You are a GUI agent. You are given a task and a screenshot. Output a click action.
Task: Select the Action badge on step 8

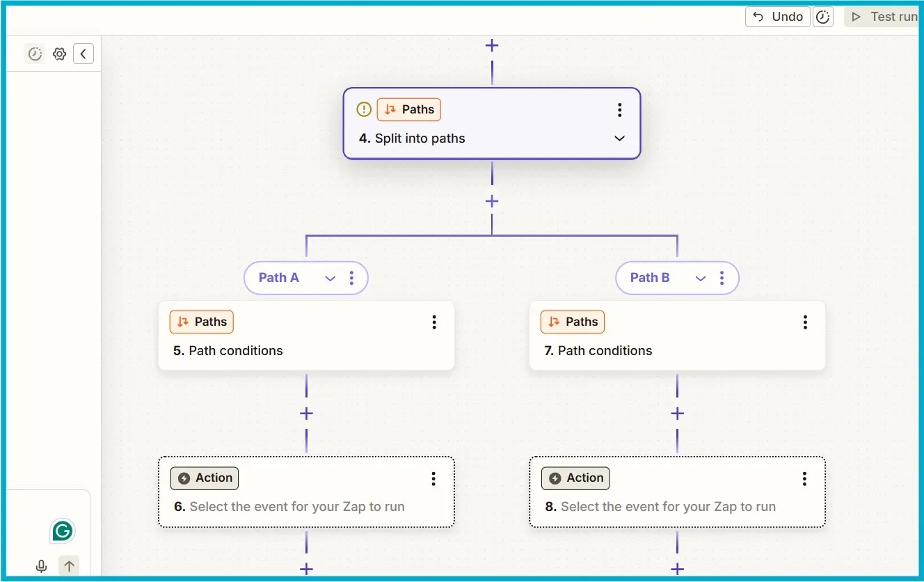click(x=575, y=478)
